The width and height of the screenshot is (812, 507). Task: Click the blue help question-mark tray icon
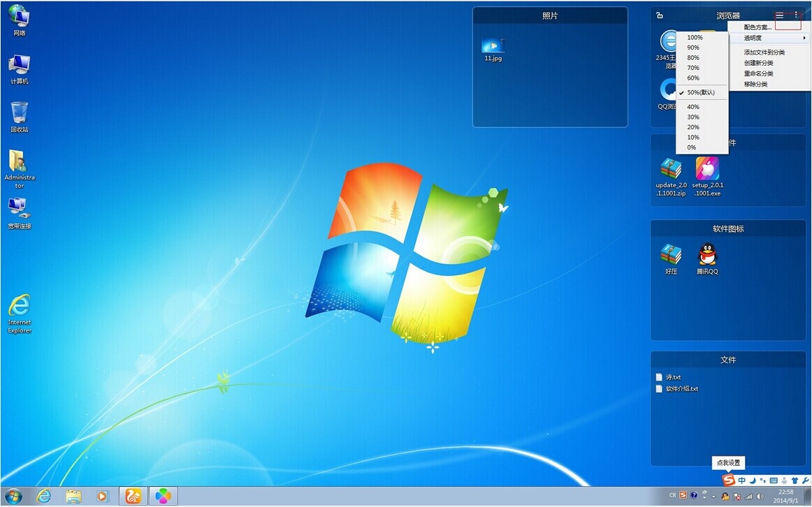[x=693, y=495]
